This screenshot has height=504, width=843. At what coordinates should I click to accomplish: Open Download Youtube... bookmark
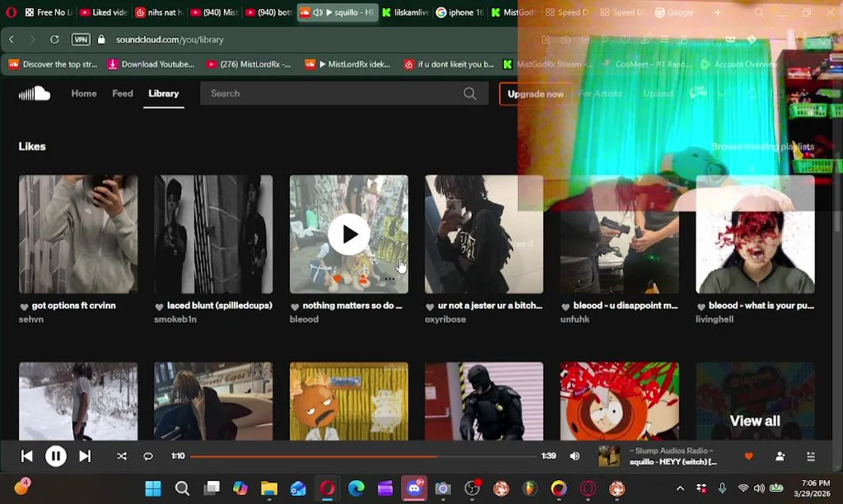click(151, 64)
